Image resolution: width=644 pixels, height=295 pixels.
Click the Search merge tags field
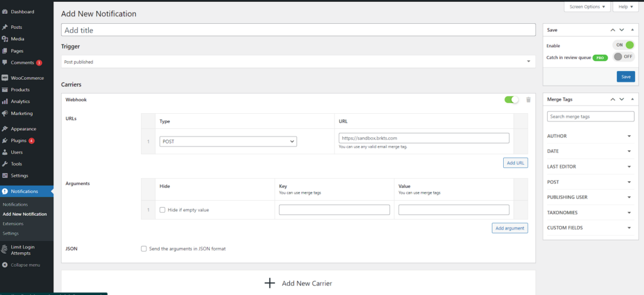point(591,117)
